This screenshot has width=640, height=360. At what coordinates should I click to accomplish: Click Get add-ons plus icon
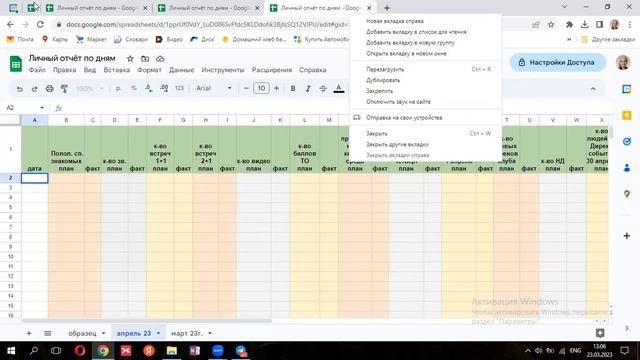click(x=627, y=236)
